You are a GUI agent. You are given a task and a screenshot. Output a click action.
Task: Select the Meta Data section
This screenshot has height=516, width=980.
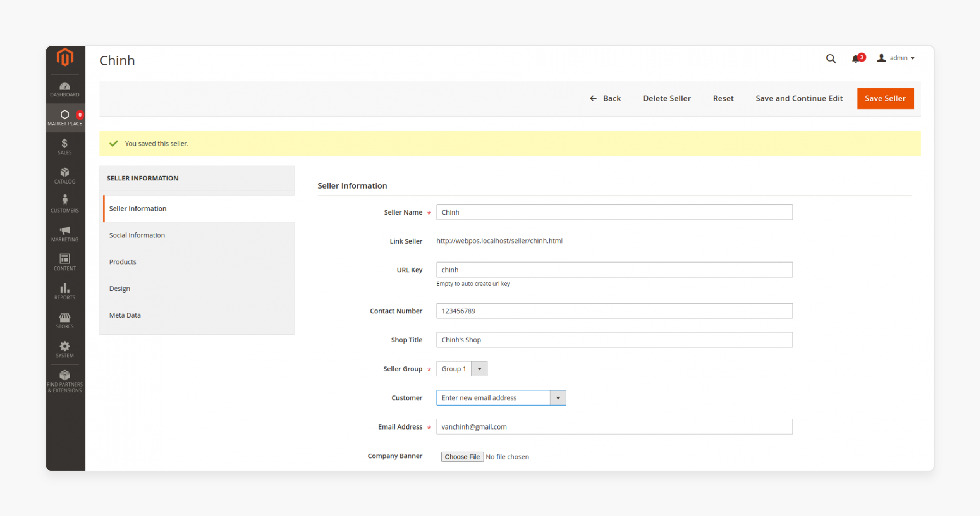point(124,315)
